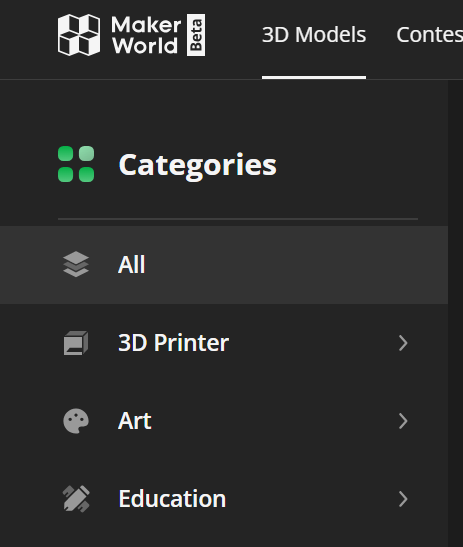Open the Contests tab in the header
Screen dimensions: 463x547
tap(430, 35)
